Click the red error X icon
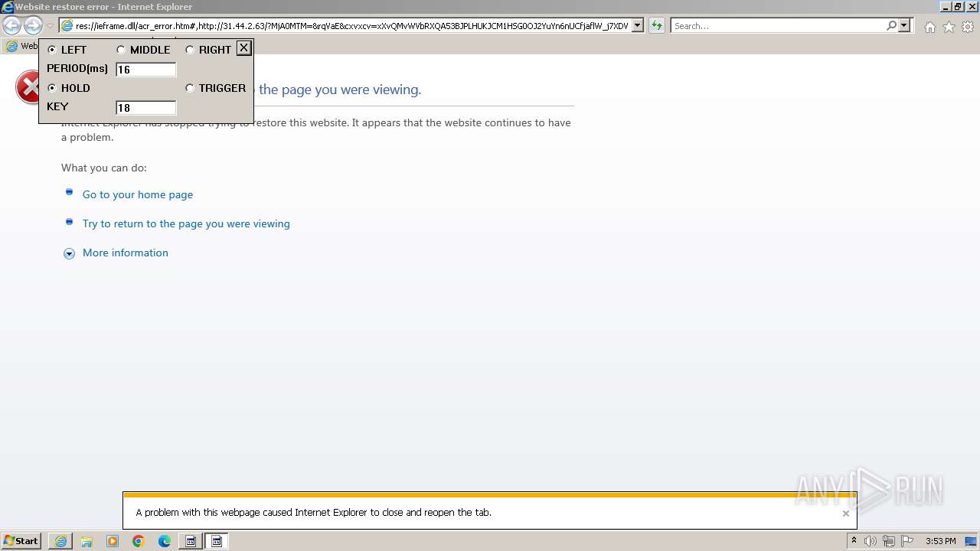The width and height of the screenshot is (980, 551). click(28, 87)
